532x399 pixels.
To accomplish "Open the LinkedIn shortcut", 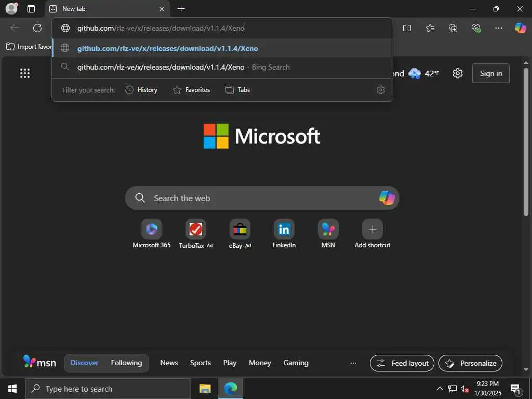I will point(284,234).
